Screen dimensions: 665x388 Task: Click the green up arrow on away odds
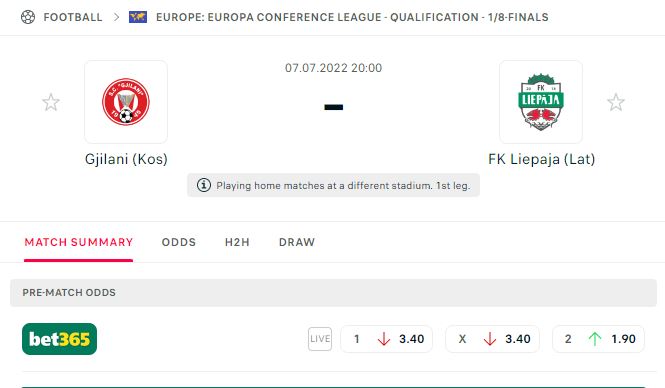[x=595, y=339]
